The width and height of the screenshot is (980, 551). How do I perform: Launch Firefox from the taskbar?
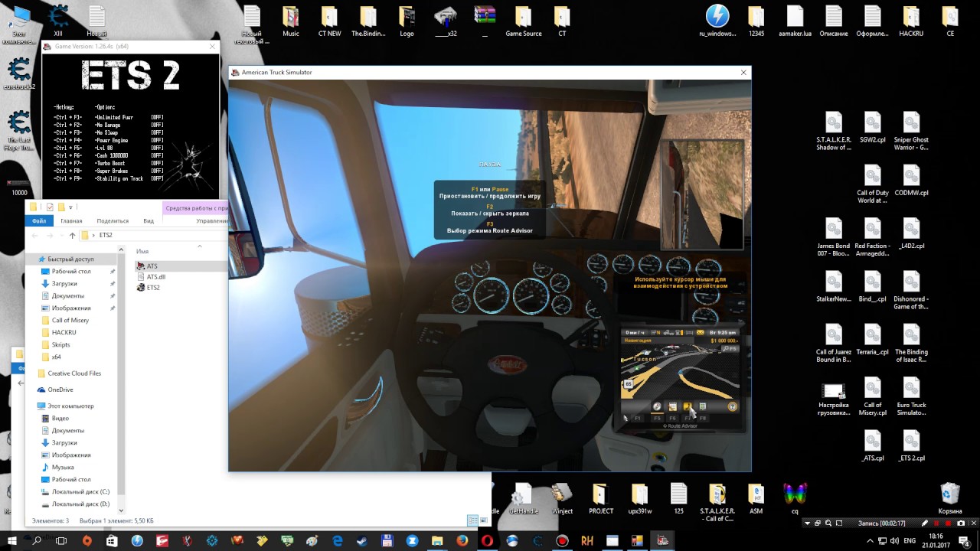(462, 540)
